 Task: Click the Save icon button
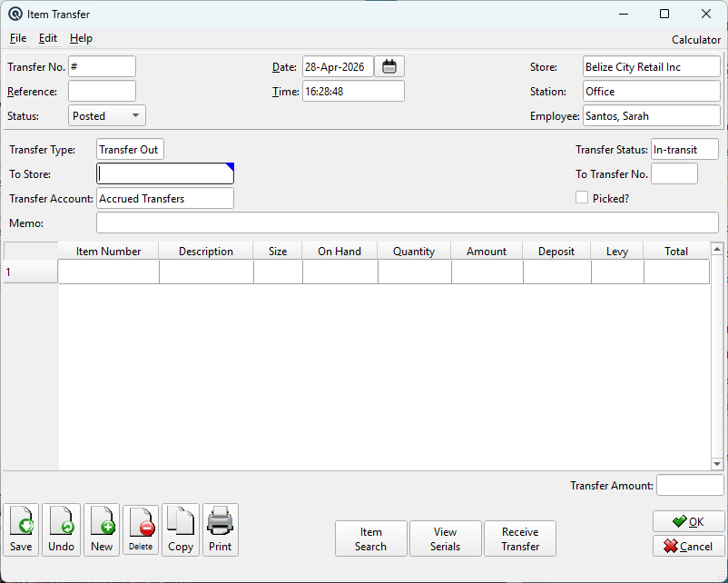coord(21,529)
